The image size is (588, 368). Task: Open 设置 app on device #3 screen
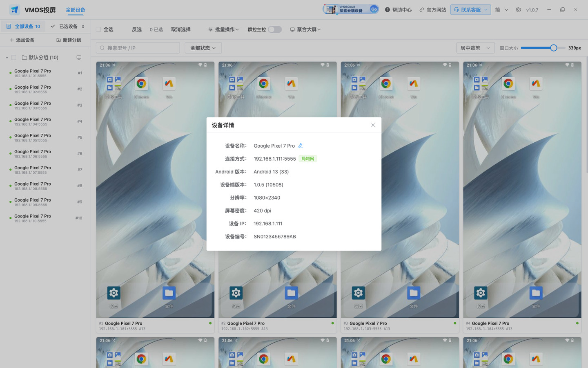click(x=358, y=293)
